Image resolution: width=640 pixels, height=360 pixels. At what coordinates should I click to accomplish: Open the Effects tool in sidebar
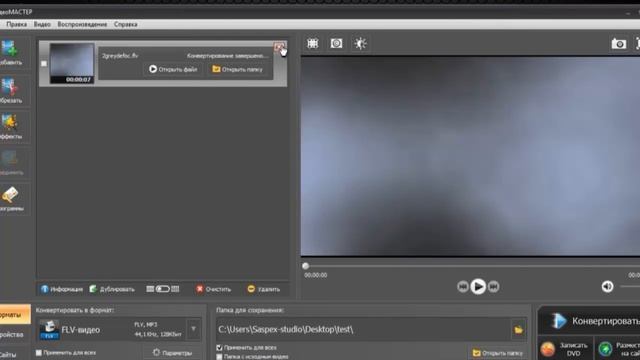click(x=10, y=127)
